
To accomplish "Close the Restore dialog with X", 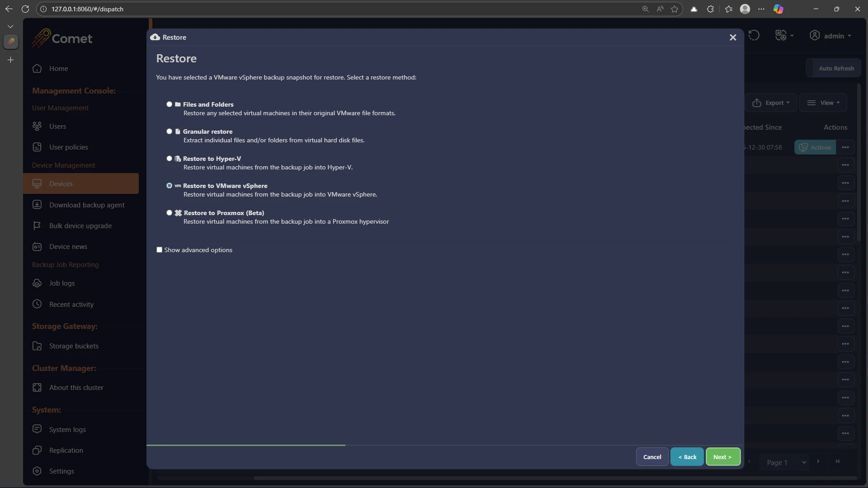I will (733, 38).
